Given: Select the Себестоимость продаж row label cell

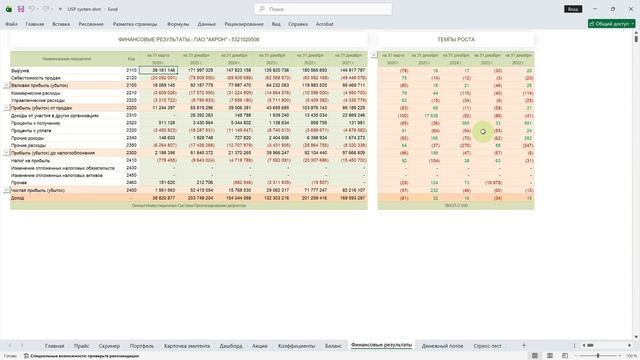Looking at the screenshot, I should coord(67,78).
